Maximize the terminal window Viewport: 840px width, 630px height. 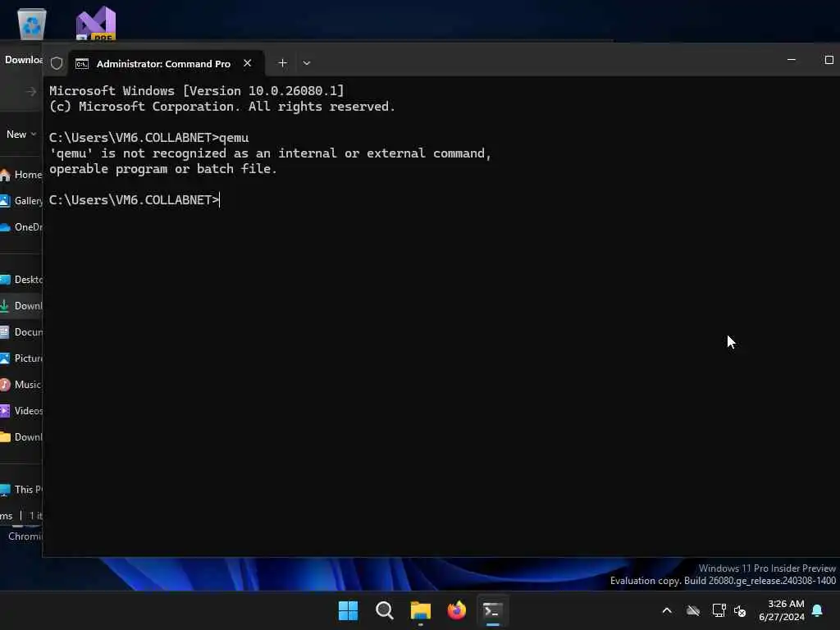click(x=829, y=59)
